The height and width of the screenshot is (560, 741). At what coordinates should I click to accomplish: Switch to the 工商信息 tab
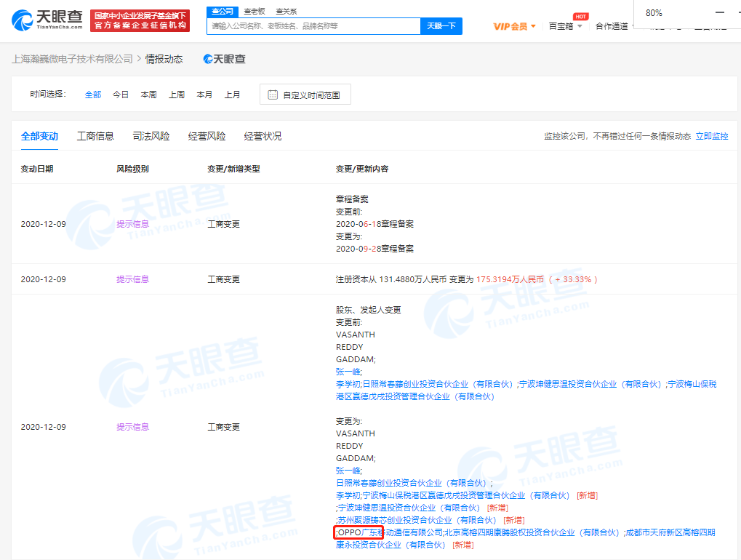tap(95, 136)
